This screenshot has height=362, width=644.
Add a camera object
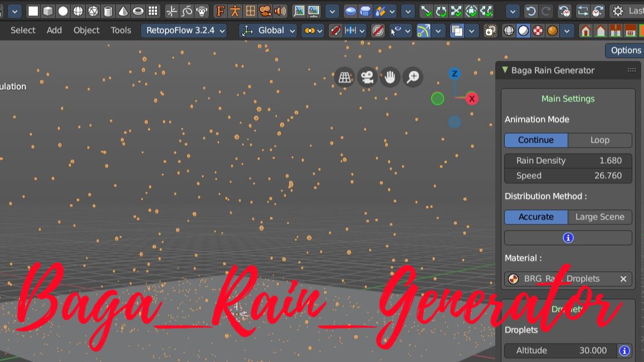265,11
